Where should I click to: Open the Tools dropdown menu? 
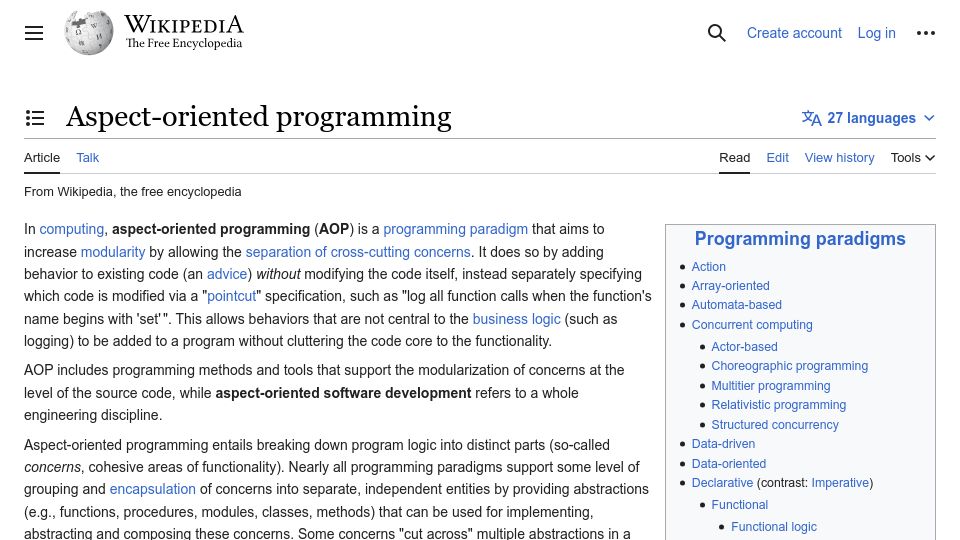[912, 157]
